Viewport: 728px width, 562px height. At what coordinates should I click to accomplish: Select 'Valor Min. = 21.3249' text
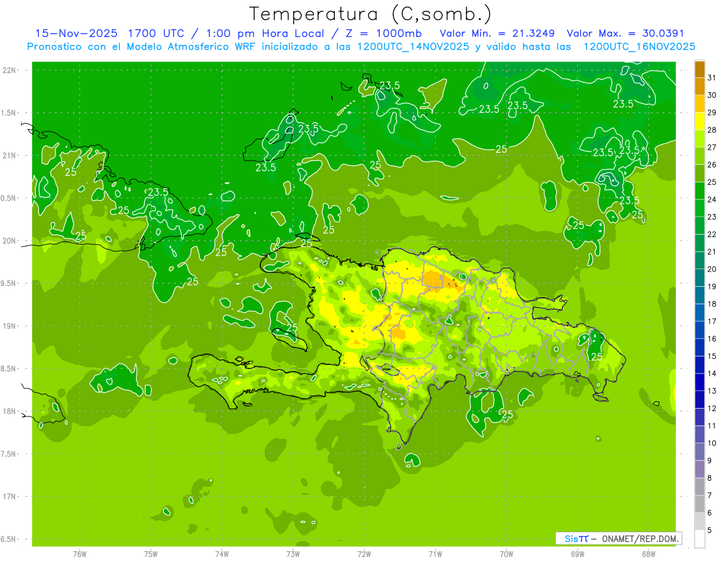(497, 33)
